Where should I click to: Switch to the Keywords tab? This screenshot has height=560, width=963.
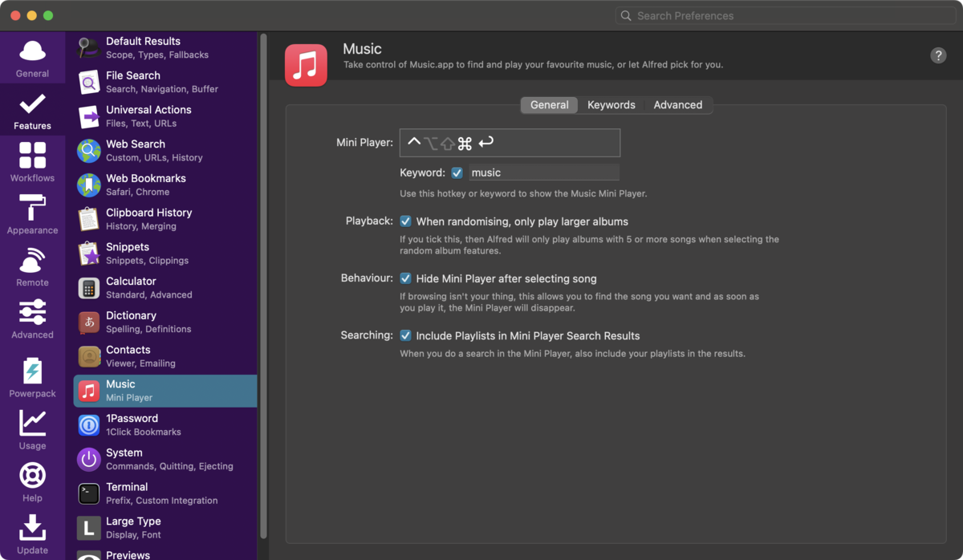point(611,105)
